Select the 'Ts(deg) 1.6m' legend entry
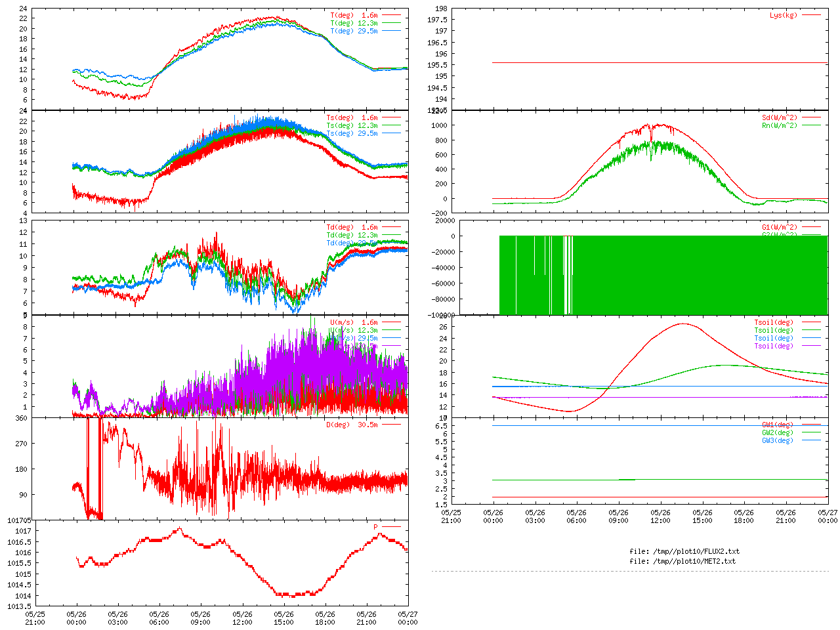Viewport: 840px width, 630px height. 352,118
